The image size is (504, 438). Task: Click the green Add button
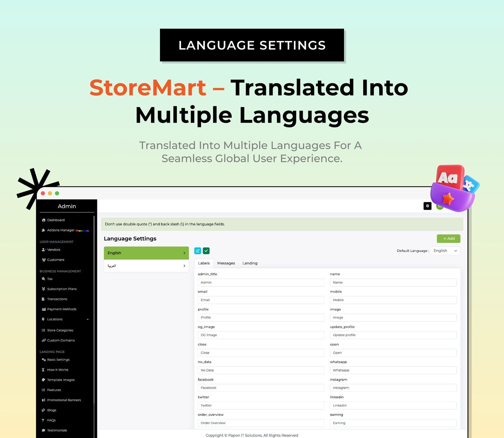coord(449,239)
